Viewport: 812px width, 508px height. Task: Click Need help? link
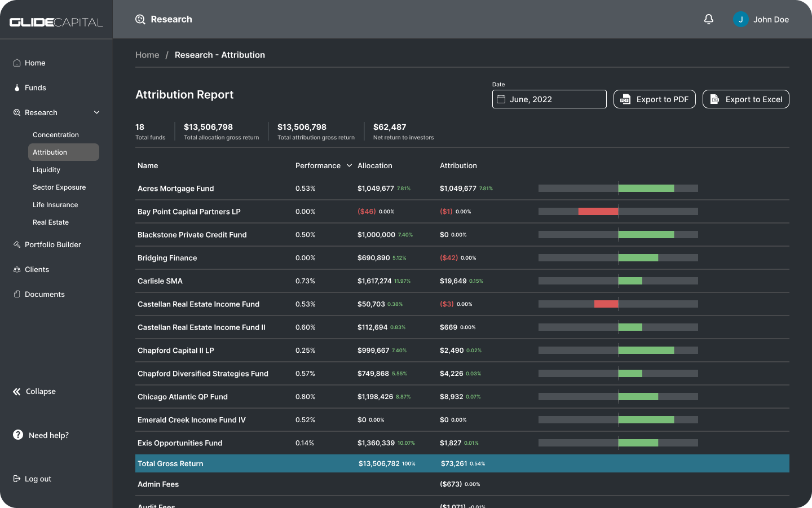coord(48,435)
